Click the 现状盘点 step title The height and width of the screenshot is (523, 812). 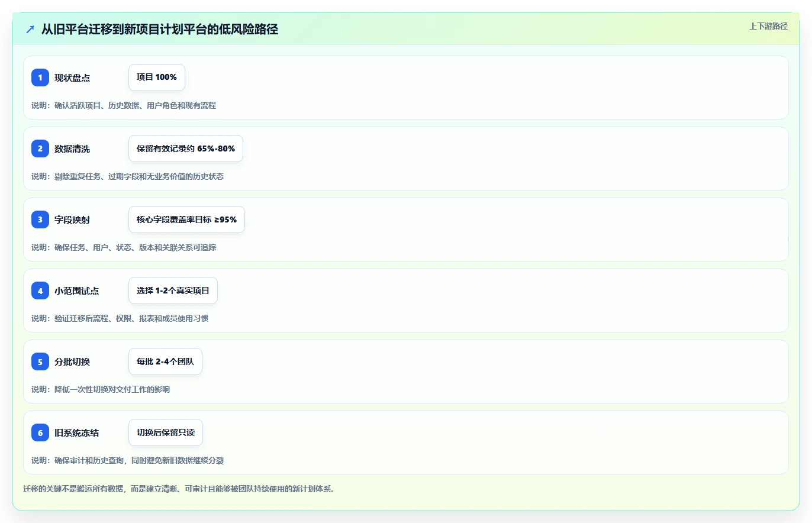pos(72,78)
